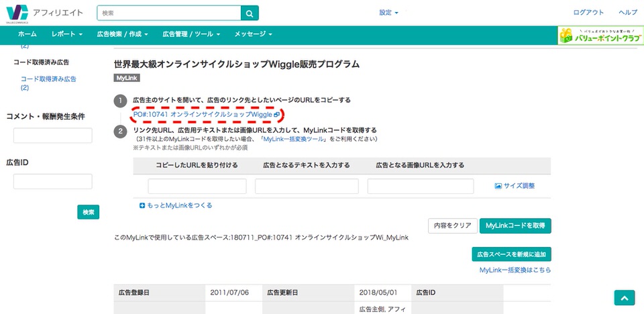This screenshot has height=314, width=644.
Task: Click the gray MyLink badge
Action: [x=127, y=78]
